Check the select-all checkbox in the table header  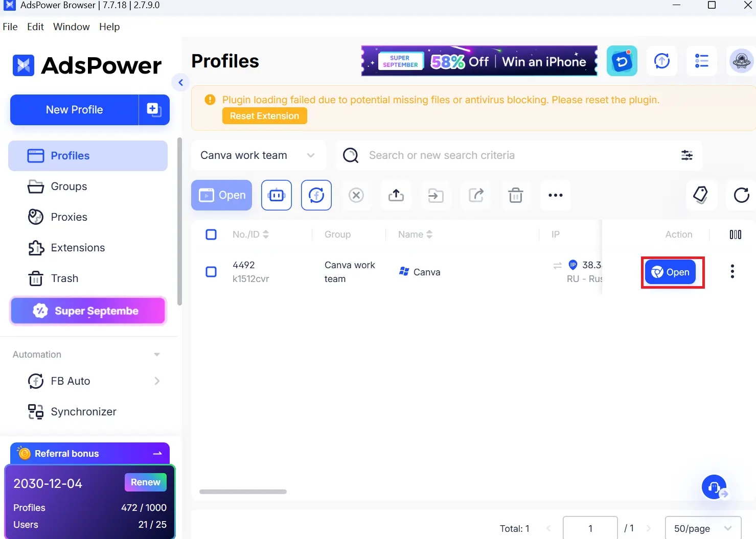(x=211, y=234)
